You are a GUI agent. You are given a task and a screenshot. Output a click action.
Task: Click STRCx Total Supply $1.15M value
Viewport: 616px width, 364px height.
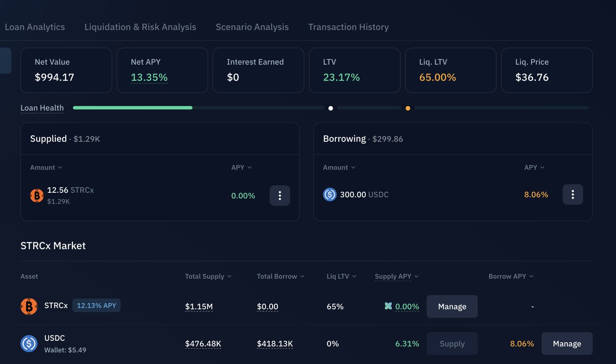click(x=199, y=307)
